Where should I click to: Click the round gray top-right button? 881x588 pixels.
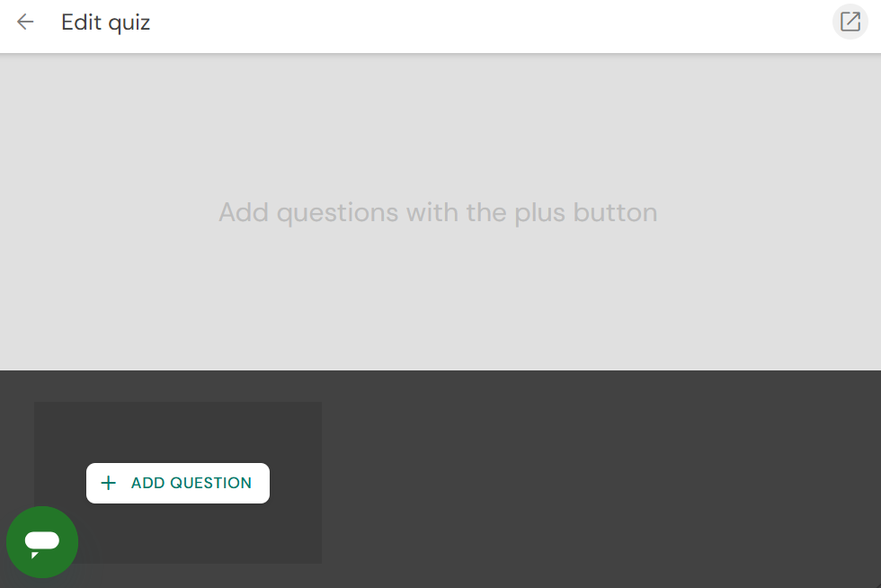click(850, 22)
